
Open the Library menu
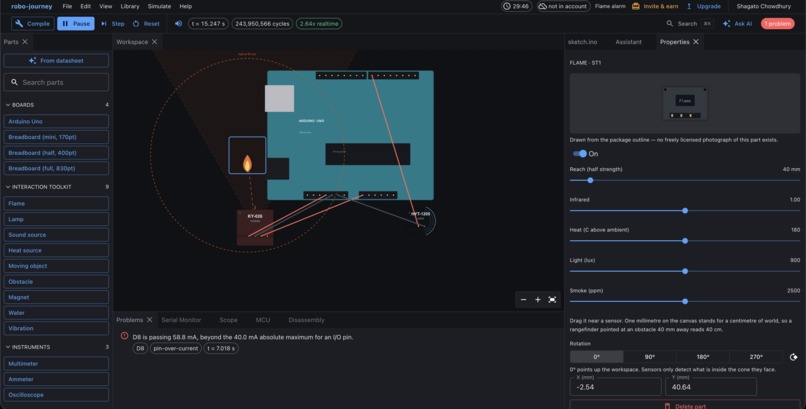coord(130,6)
